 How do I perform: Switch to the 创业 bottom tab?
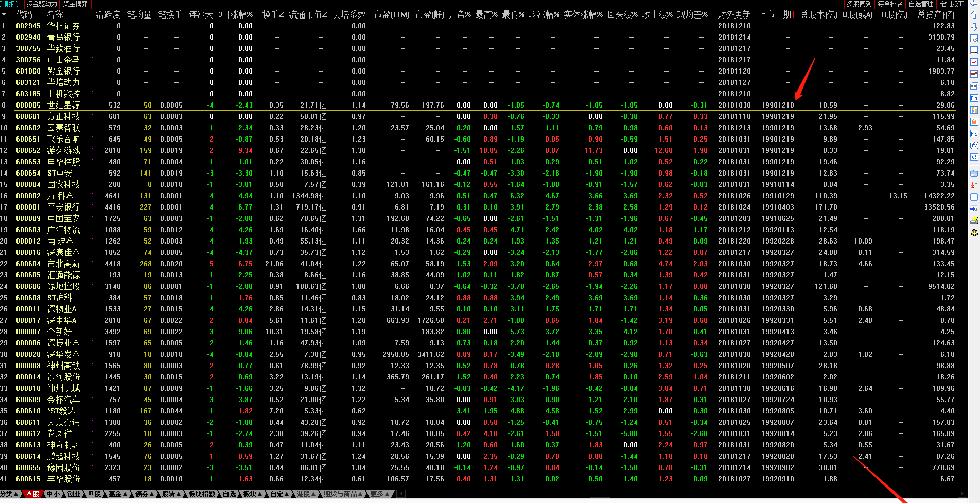coord(74,494)
